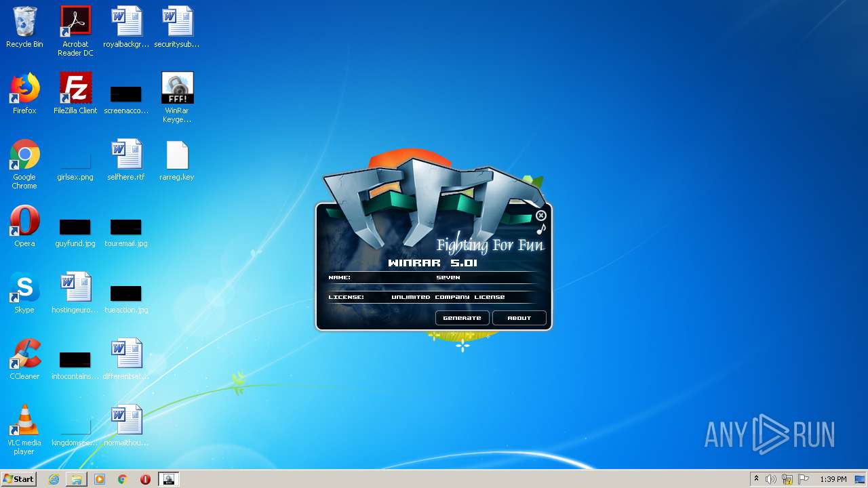Screen dimensions: 868x488
Task: Select the royalbackgr... Word document
Action: pos(126,27)
